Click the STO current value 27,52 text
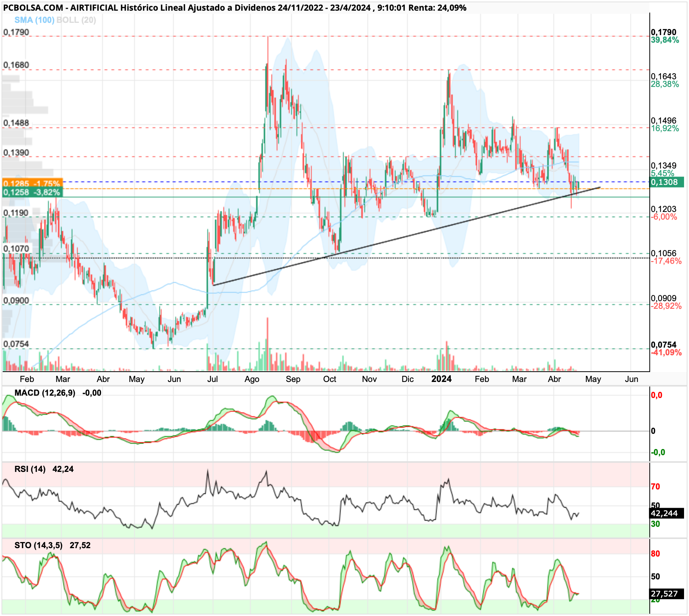This screenshot has height=616, width=689. (80, 545)
